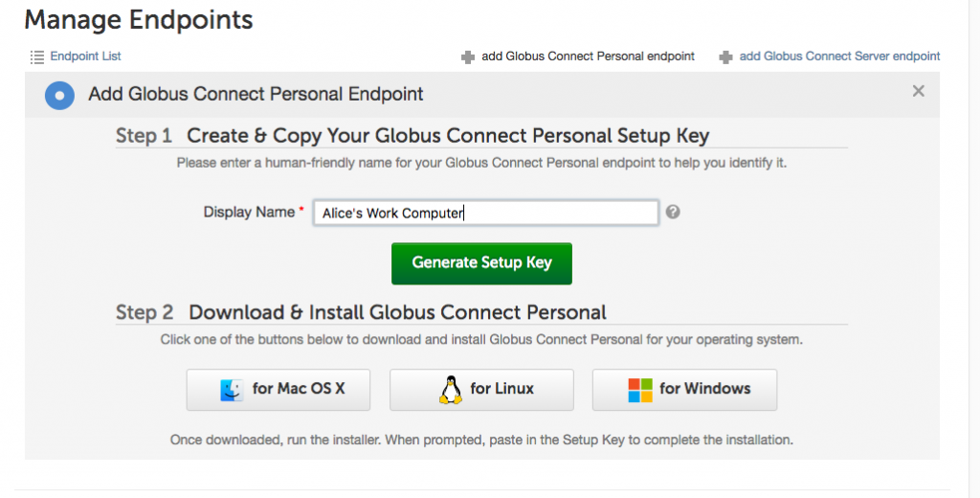Click the Step 2 download heading
Viewport: 980px width, 498px height.
tap(361, 312)
